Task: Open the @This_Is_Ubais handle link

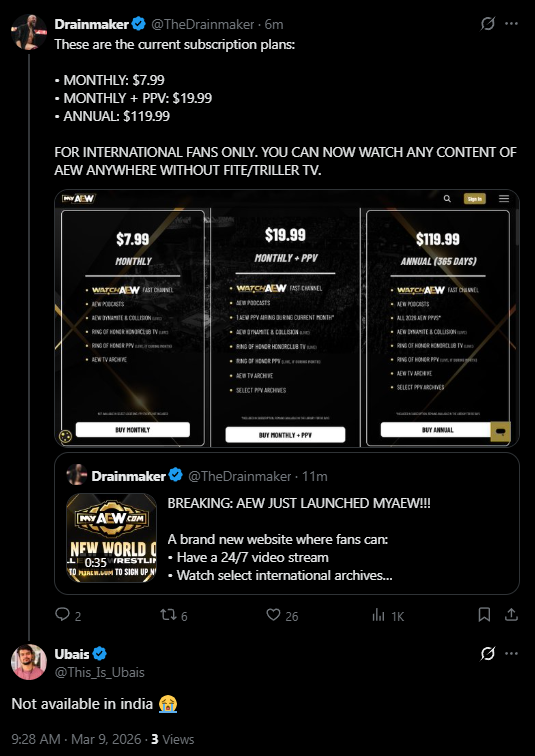Action: [99, 672]
